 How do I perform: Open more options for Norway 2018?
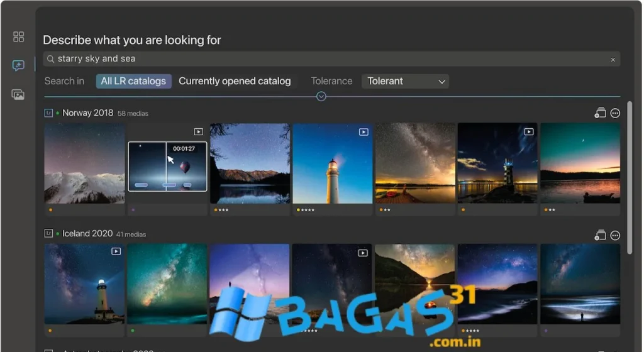pos(615,113)
